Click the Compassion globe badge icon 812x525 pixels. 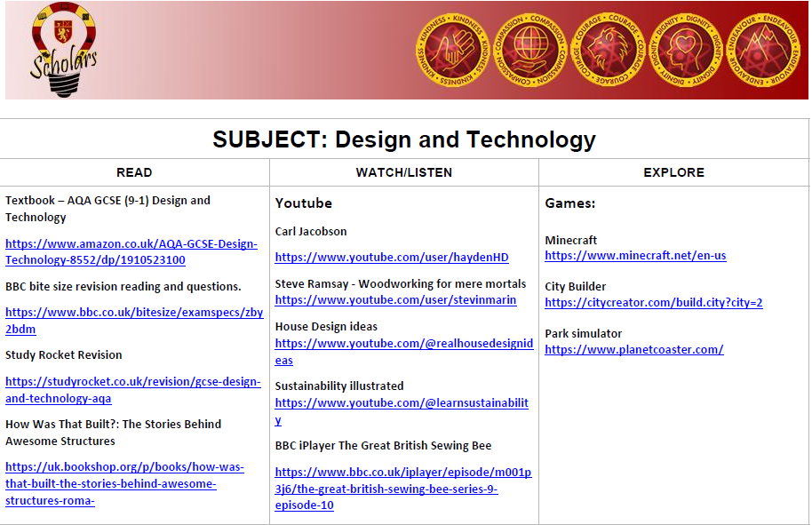[530, 51]
